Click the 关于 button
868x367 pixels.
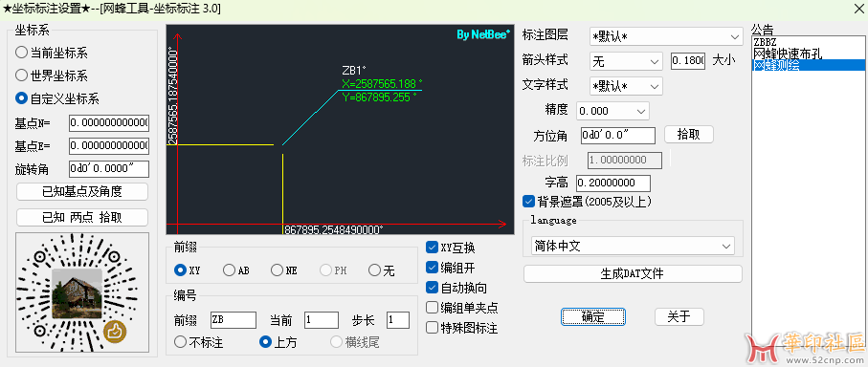click(x=679, y=316)
